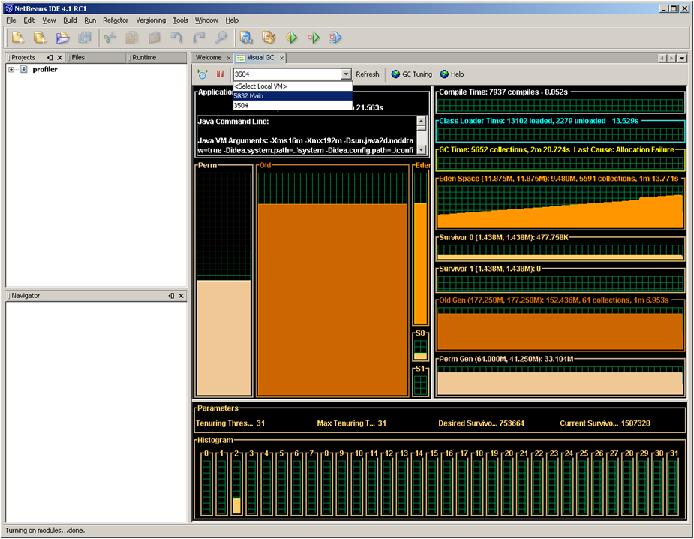Click the Open Project folder icon

(x=62, y=38)
